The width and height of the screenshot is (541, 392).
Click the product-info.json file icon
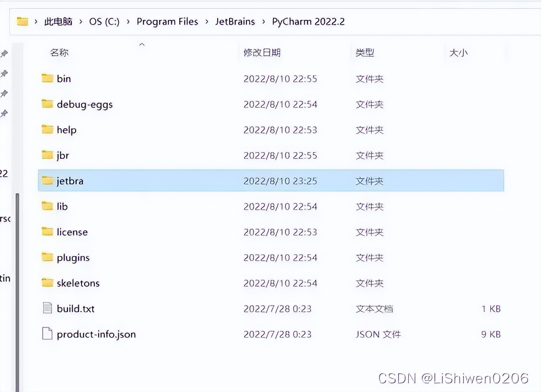point(47,334)
